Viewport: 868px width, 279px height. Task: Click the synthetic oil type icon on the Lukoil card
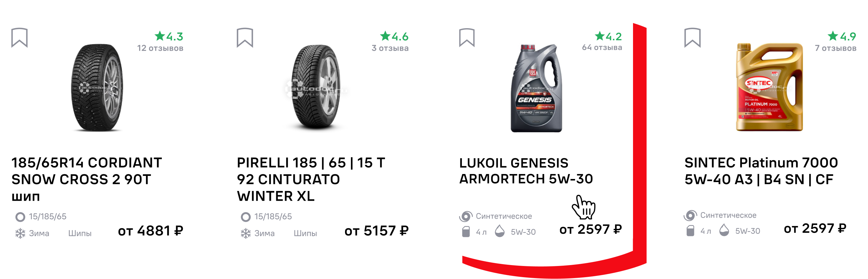[x=466, y=216]
